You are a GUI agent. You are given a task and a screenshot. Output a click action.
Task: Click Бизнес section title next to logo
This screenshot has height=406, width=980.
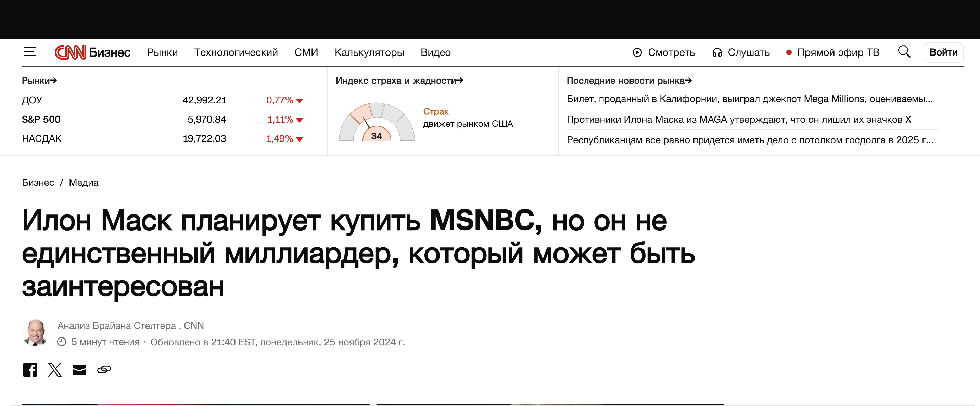point(110,52)
